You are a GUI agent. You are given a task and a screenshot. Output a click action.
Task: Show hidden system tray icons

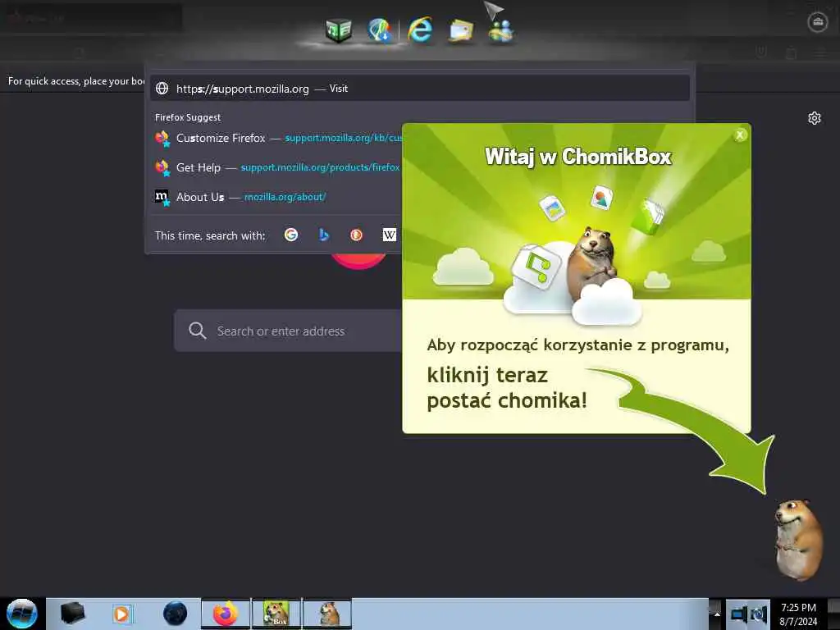(717, 614)
